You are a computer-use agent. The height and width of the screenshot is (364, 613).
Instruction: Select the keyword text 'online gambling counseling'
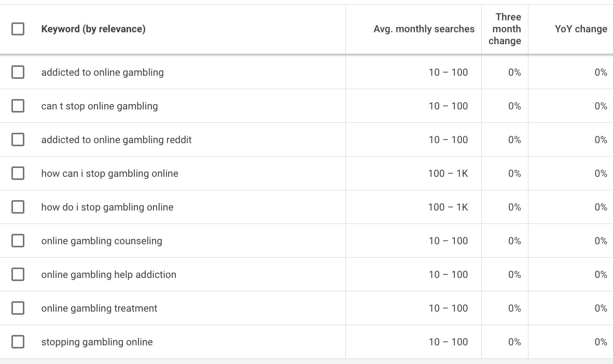pyautogui.click(x=102, y=241)
